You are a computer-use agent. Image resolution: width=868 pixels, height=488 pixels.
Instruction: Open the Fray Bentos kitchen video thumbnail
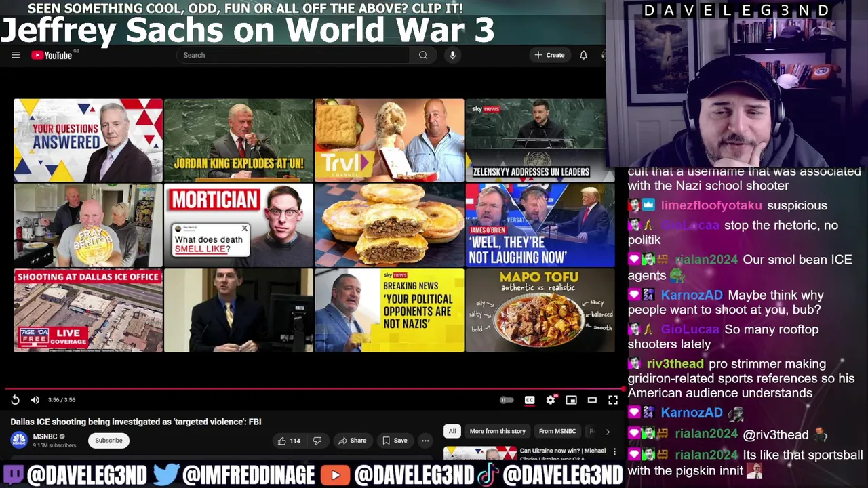(88, 225)
